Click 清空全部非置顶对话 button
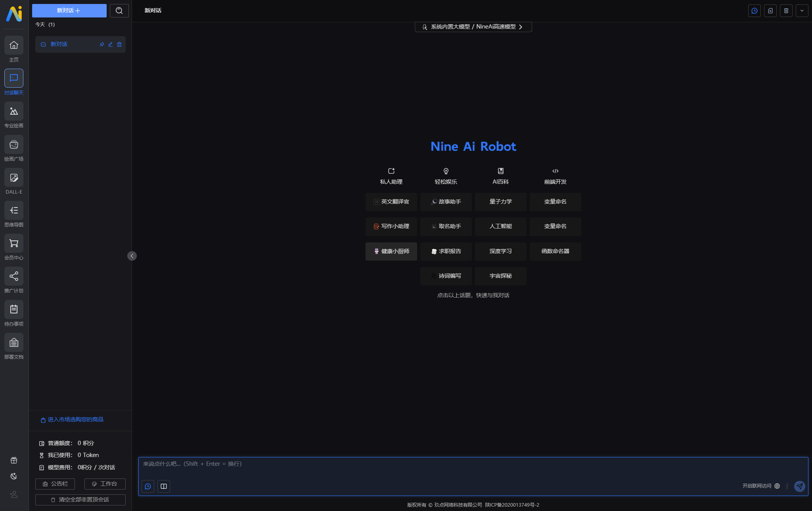 click(81, 499)
